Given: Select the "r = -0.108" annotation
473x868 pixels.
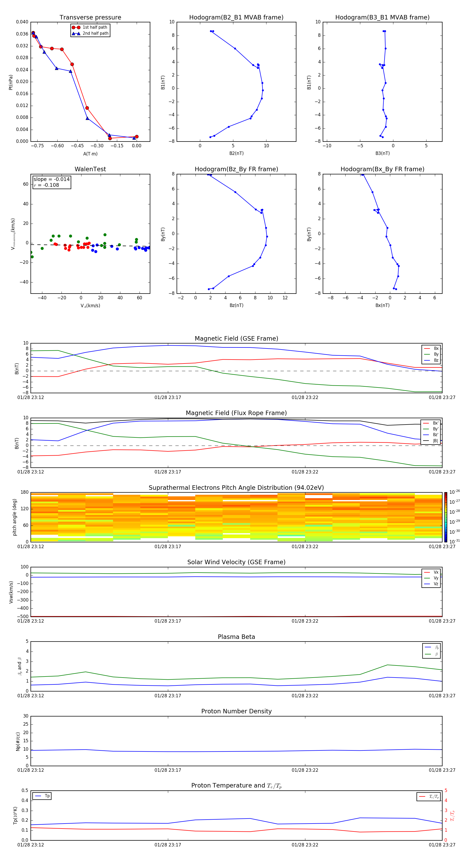Looking at the screenshot, I should (47, 185).
